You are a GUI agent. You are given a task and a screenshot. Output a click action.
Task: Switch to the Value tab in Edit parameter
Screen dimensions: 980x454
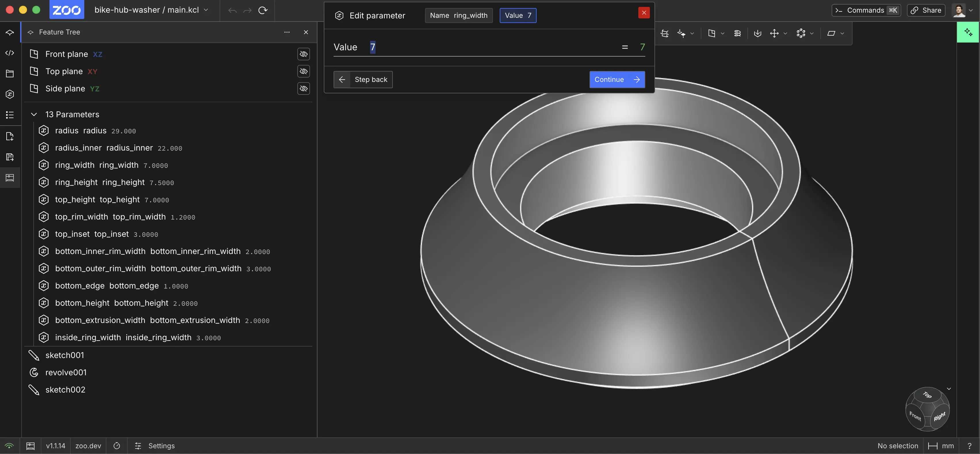pos(518,15)
